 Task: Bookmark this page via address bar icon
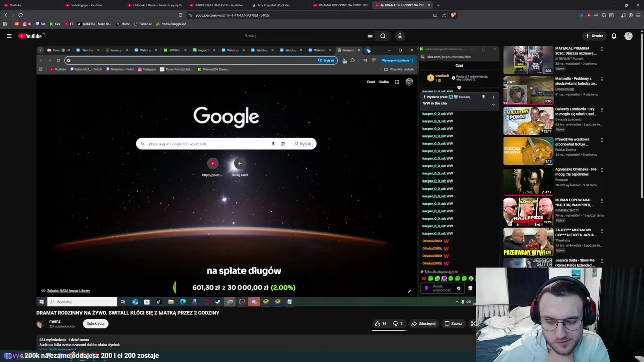coord(180,15)
